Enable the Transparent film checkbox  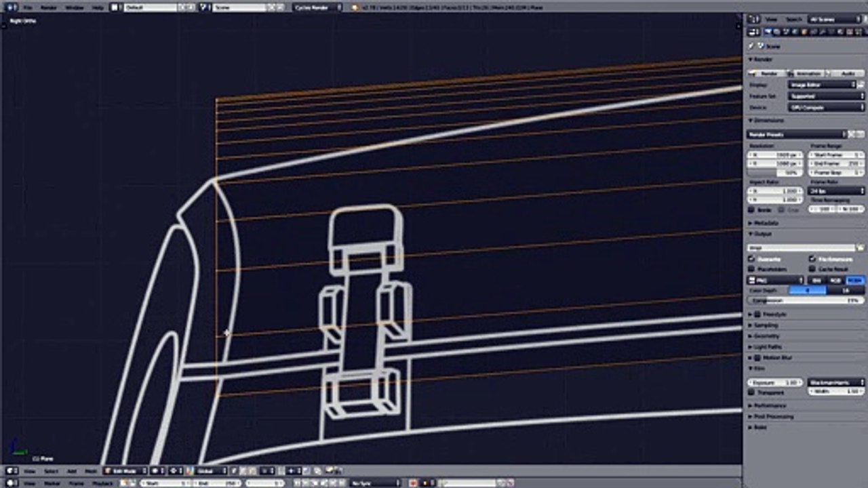point(751,392)
